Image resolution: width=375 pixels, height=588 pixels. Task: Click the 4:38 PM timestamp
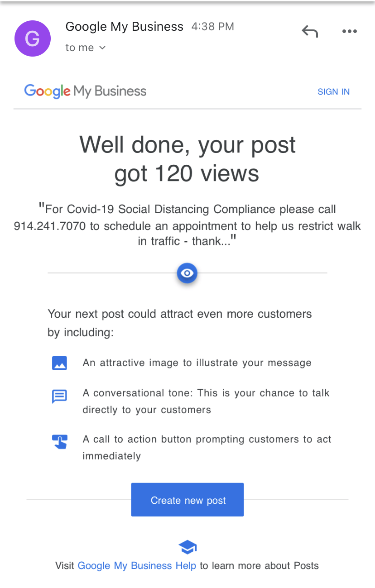(x=212, y=27)
